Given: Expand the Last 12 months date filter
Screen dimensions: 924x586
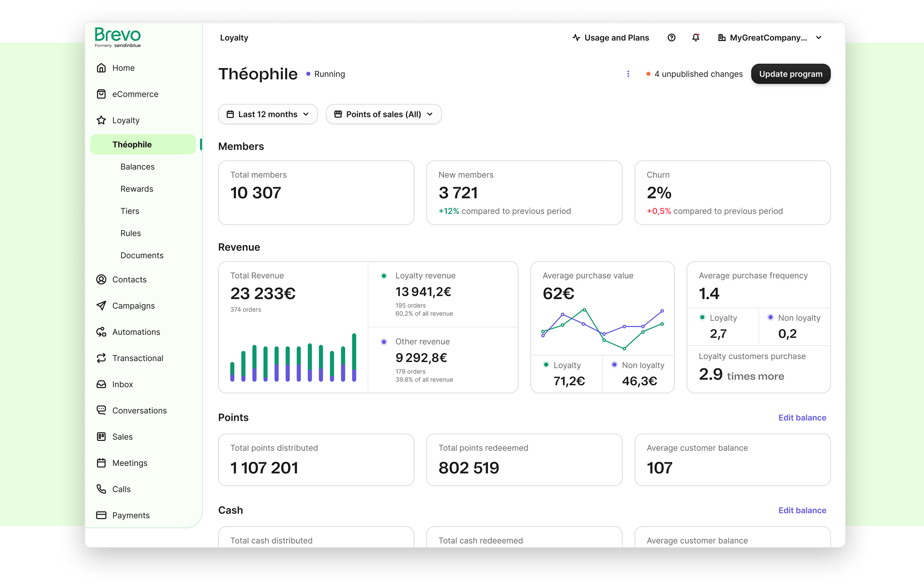Looking at the screenshot, I should click(267, 114).
